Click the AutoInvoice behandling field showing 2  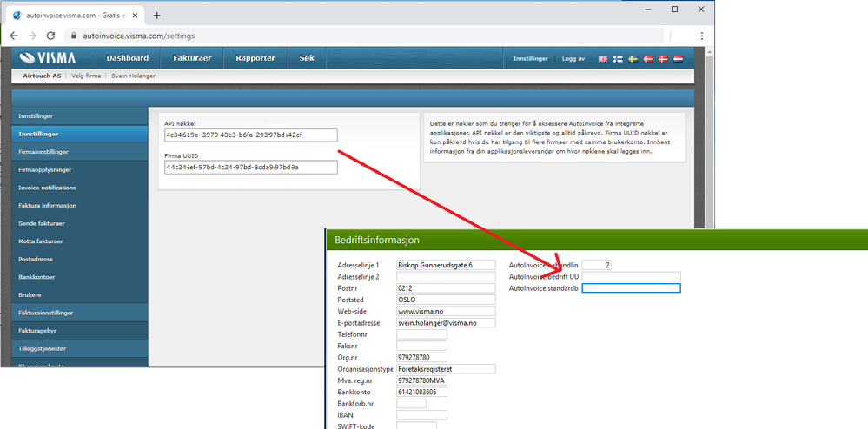tap(597, 265)
